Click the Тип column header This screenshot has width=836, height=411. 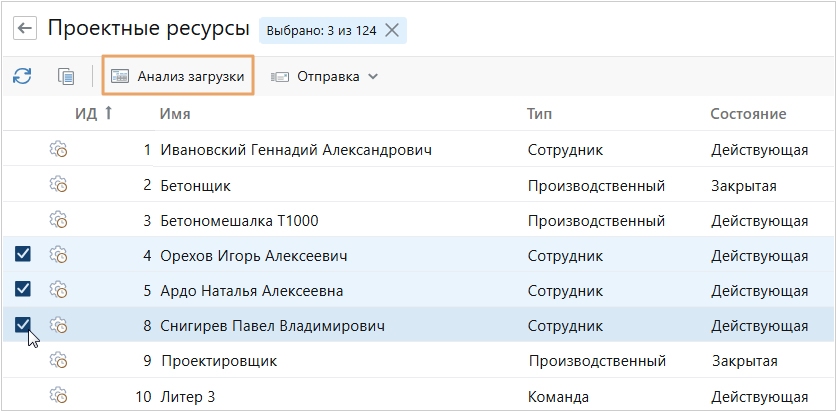pyautogui.click(x=540, y=114)
